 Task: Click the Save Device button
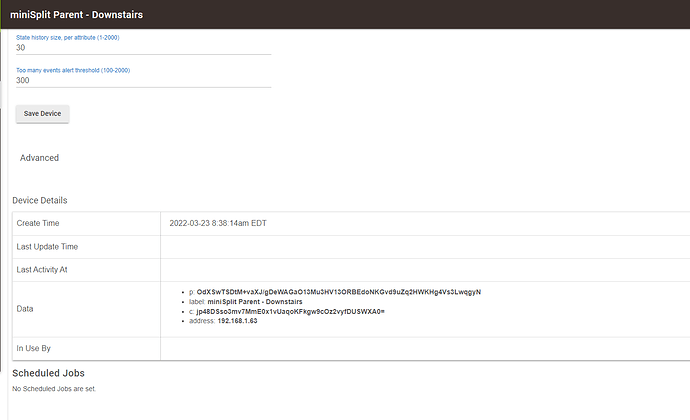(42, 114)
